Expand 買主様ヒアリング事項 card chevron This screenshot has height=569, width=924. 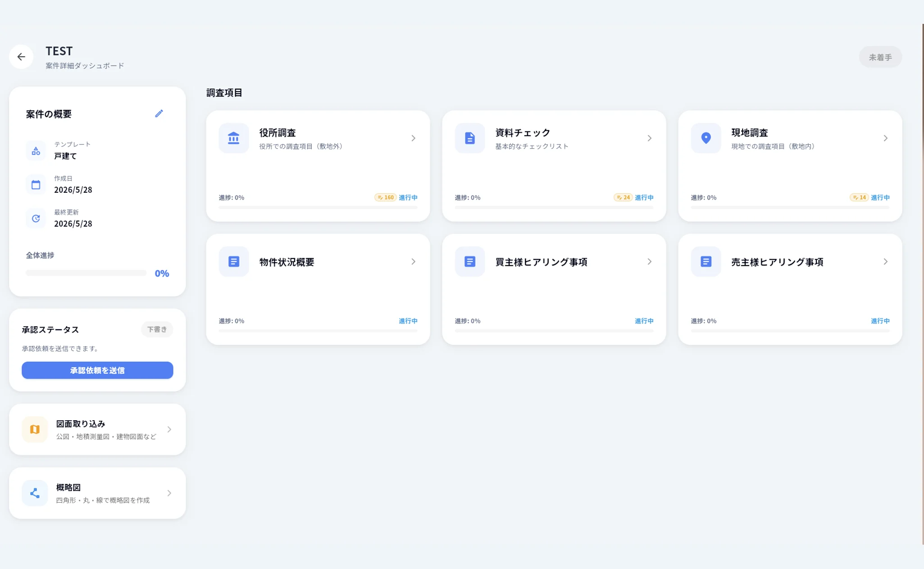pyautogui.click(x=649, y=262)
